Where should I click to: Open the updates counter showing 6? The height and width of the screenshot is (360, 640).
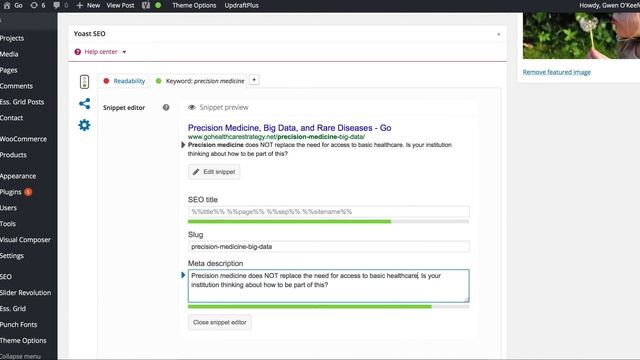click(38, 5)
